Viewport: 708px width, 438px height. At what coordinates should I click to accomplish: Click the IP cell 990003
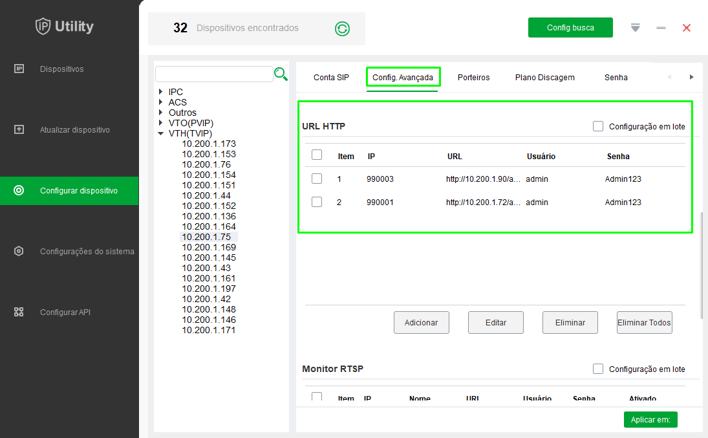380,179
